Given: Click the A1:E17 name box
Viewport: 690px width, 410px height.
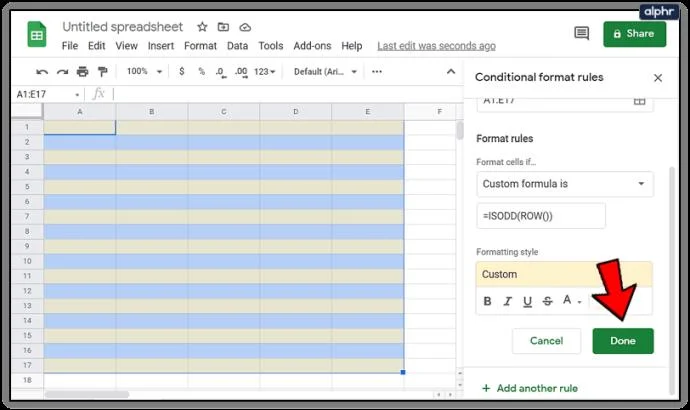Looking at the screenshot, I should click(x=42, y=94).
